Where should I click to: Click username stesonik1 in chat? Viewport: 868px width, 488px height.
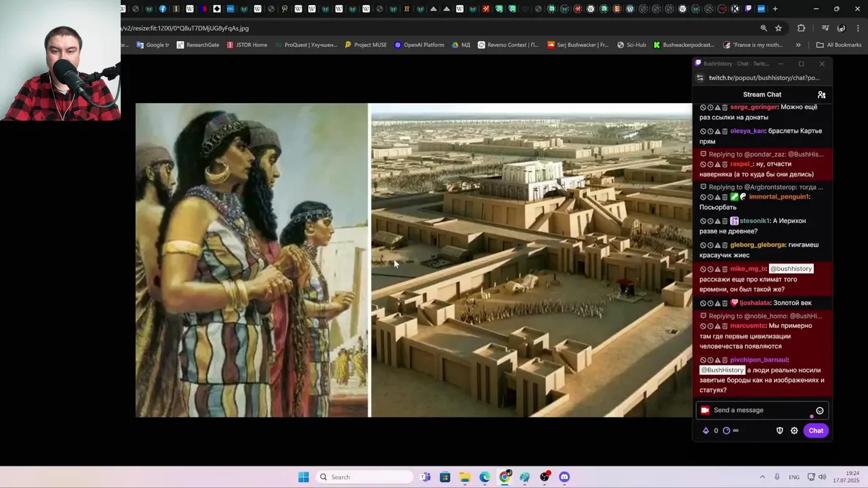pos(754,221)
